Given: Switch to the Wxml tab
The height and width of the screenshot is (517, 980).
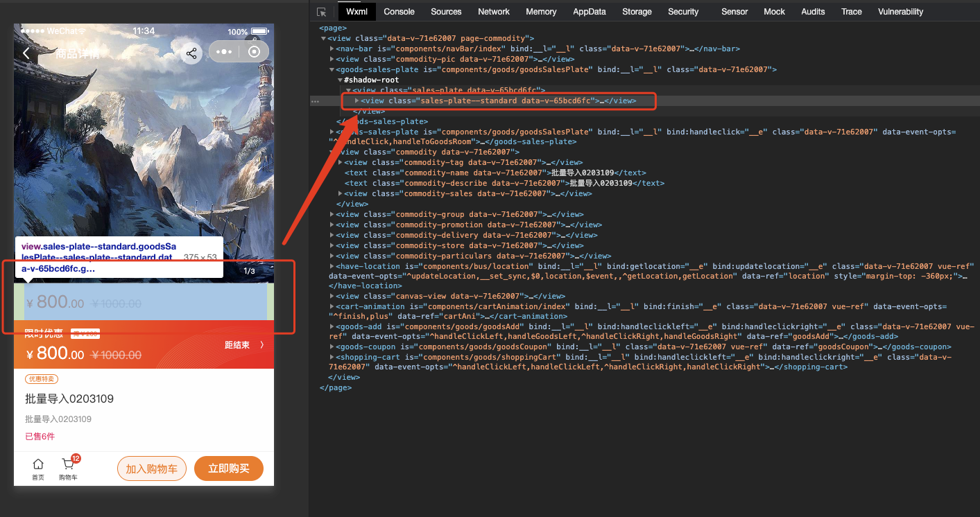Looking at the screenshot, I should coord(357,12).
